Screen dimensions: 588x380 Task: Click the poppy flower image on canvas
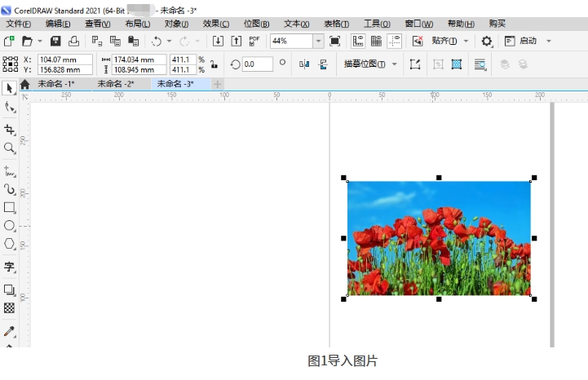coord(438,238)
